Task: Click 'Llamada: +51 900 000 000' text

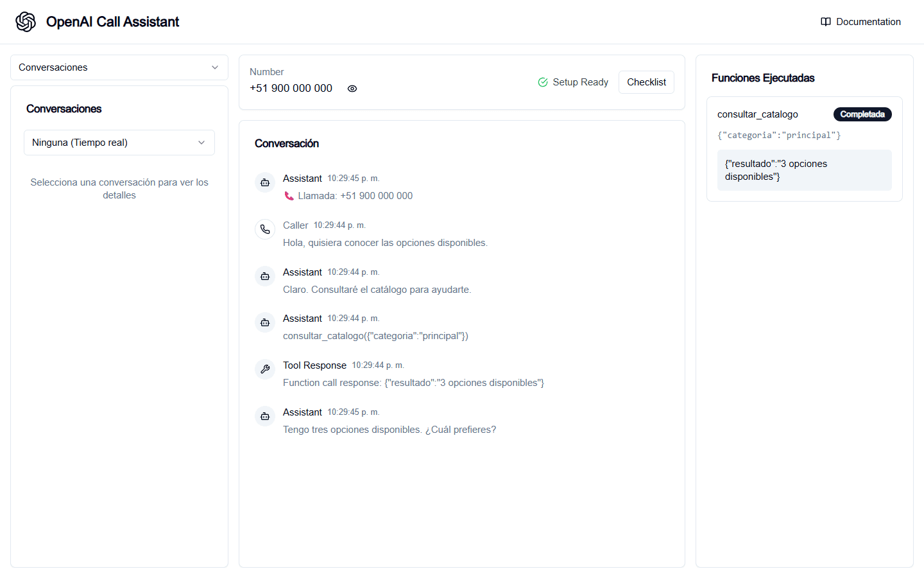Action: coord(355,196)
